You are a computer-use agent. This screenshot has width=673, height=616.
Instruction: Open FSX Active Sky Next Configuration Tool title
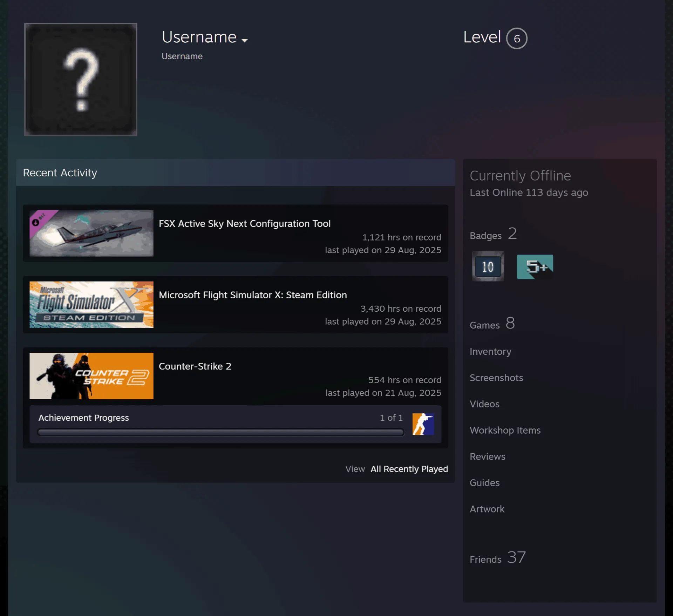click(x=245, y=223)
